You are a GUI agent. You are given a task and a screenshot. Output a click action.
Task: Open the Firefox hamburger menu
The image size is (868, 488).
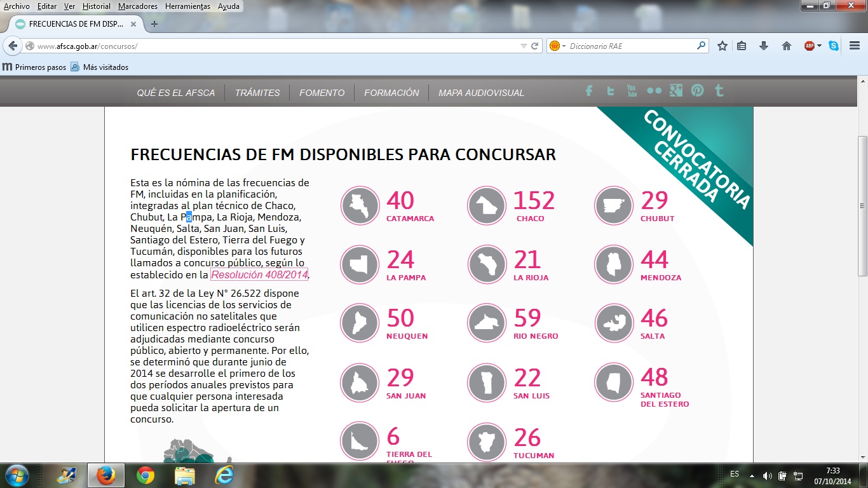click(x=855, y=46)
